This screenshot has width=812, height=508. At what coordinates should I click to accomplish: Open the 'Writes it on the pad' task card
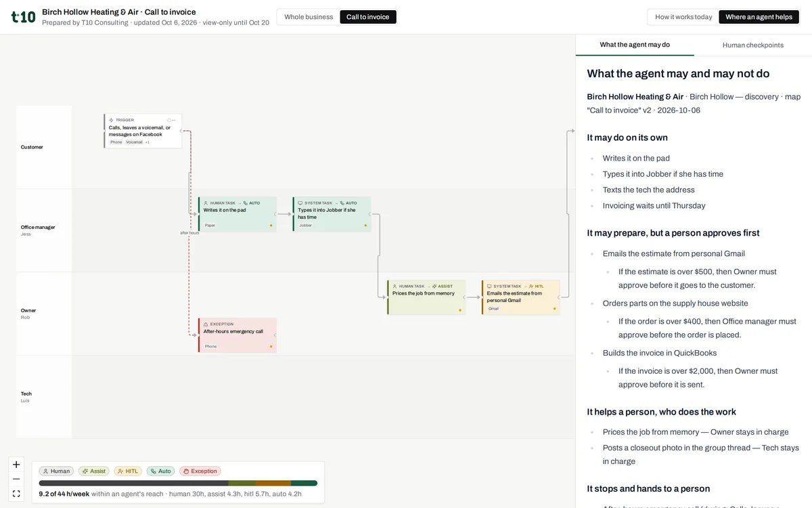(238, 214)
